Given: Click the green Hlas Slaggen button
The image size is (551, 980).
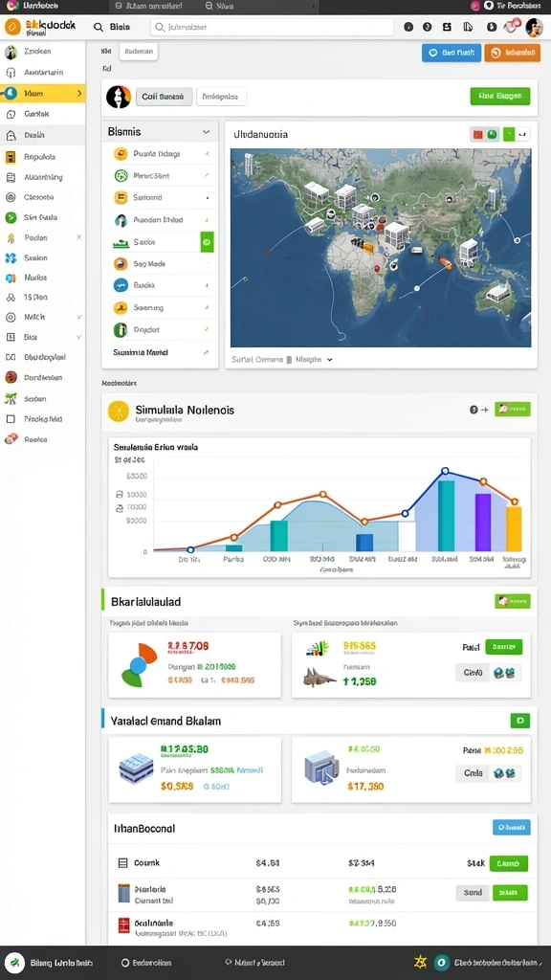Looking at the screenshot, I should (499, 97).
